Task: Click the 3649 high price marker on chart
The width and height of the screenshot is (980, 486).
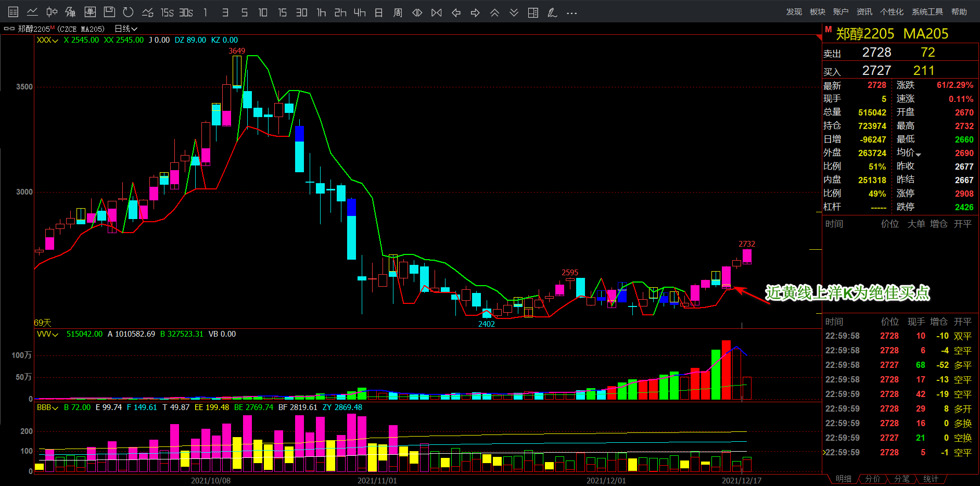Action: [237, 51]
